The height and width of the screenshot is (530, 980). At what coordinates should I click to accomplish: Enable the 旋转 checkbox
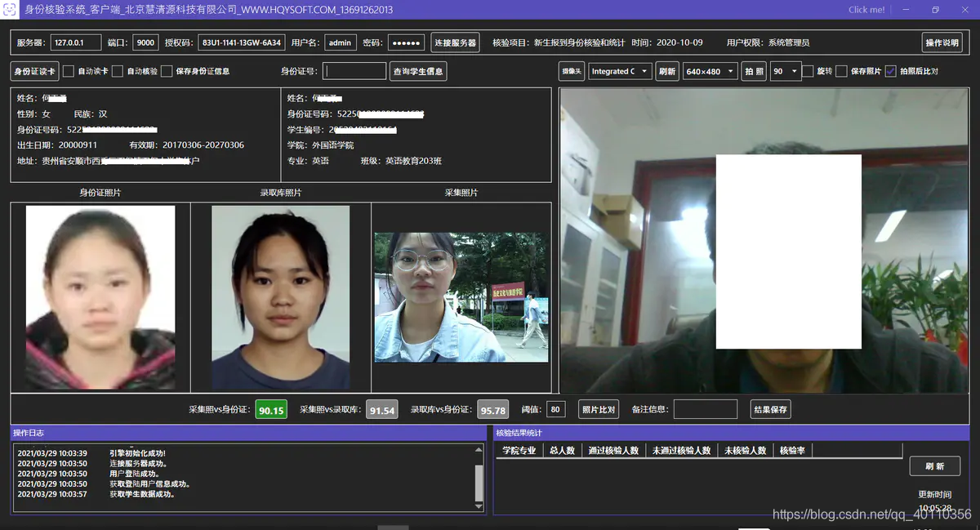point(808,71)
